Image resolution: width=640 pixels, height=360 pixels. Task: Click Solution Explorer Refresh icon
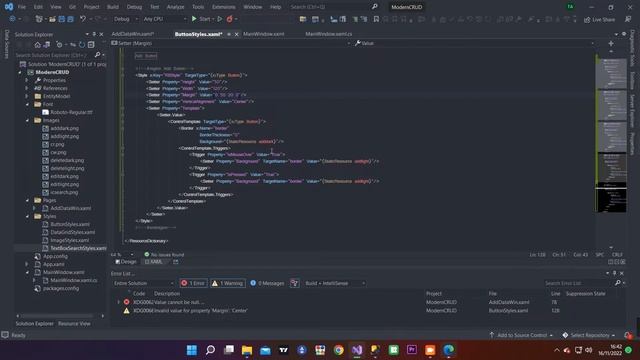pyautogui.click(x=82, y=44)
